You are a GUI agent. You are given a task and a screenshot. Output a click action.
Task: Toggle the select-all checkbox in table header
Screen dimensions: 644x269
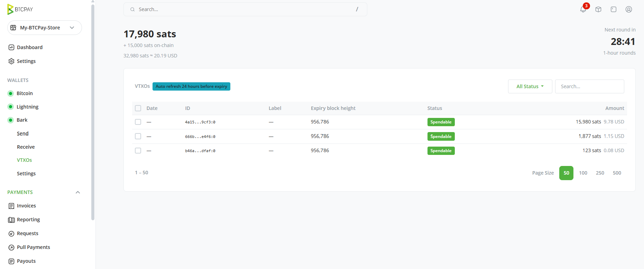pyautogui.click(x=138, y=108)
